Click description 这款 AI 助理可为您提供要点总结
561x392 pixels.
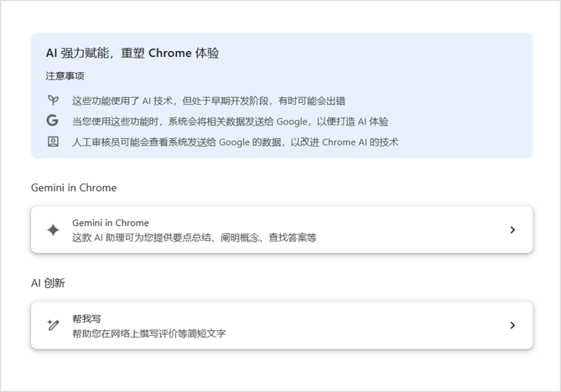[x=194, y=237]
